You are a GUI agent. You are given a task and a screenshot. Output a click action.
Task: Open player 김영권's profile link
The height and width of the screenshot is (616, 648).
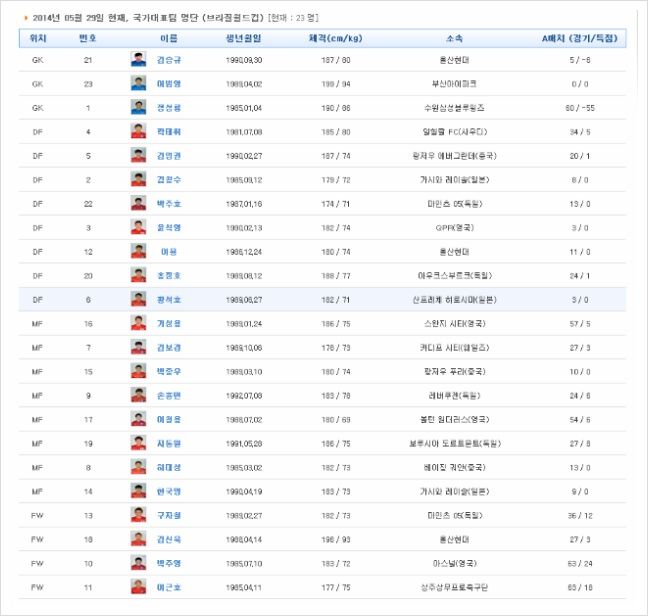tap(169, 156)
